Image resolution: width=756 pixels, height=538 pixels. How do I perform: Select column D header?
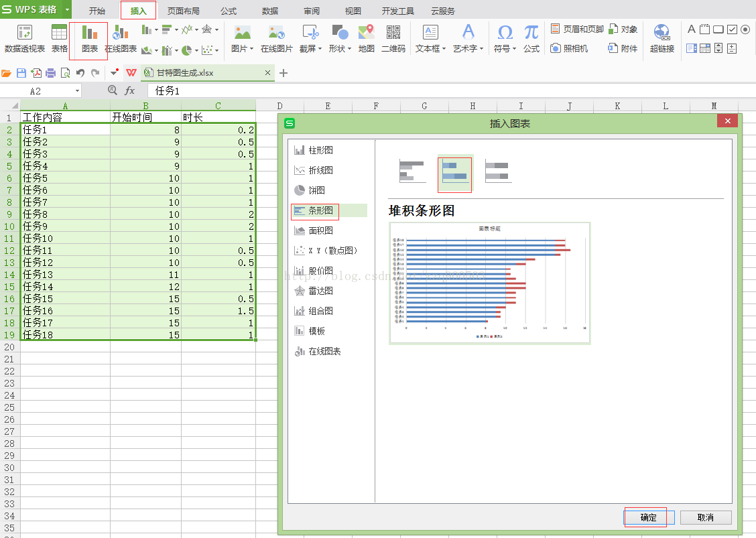click(x=279, y=106)
